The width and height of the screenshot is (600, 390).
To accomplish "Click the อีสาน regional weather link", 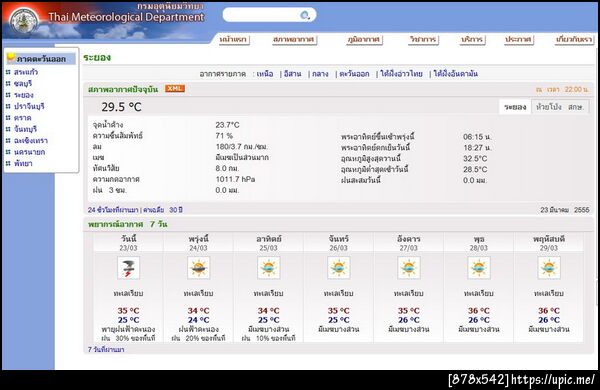I will (x=292, y=74).
